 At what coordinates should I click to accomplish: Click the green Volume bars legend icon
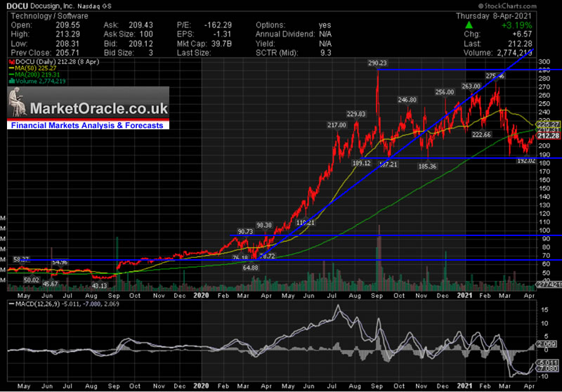click(x=10, y=81)
